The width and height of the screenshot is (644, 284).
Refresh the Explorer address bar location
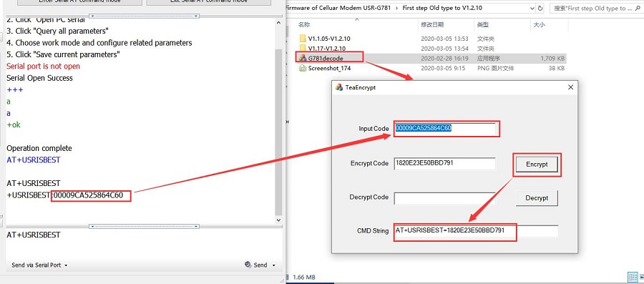540,8
